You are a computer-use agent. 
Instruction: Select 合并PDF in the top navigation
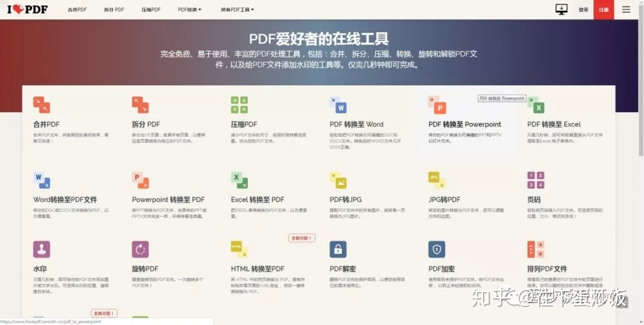(x=77, y=10)
